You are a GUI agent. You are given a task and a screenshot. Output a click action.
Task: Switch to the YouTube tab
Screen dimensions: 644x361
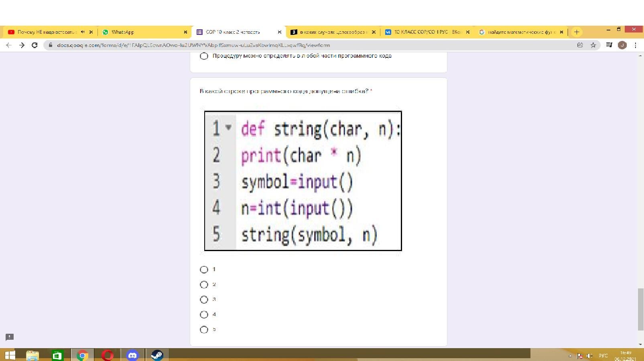coord(46,32)
